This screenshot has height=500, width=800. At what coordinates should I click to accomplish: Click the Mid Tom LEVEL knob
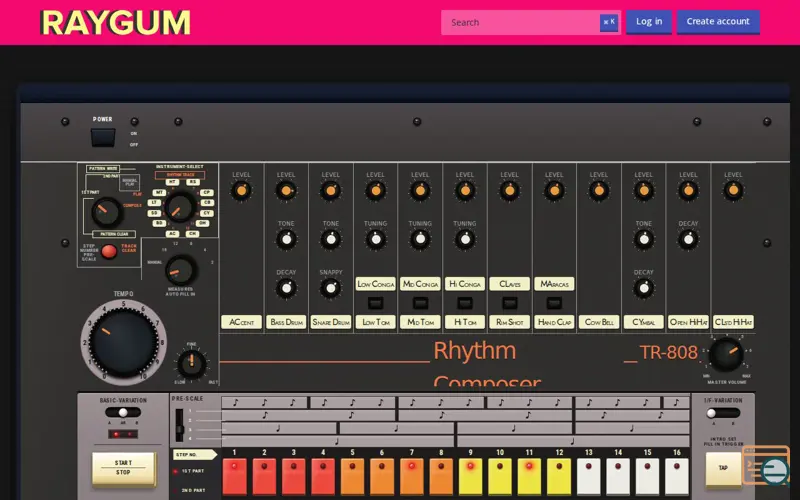click(x=420, y=191)
